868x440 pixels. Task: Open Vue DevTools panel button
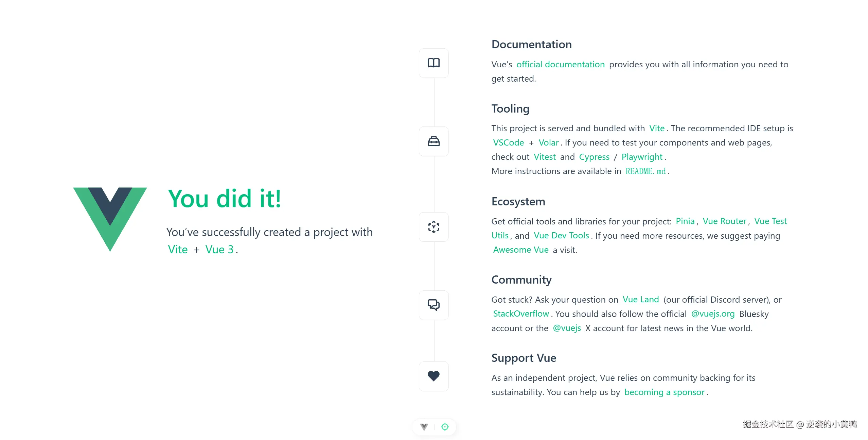[424, 427]
